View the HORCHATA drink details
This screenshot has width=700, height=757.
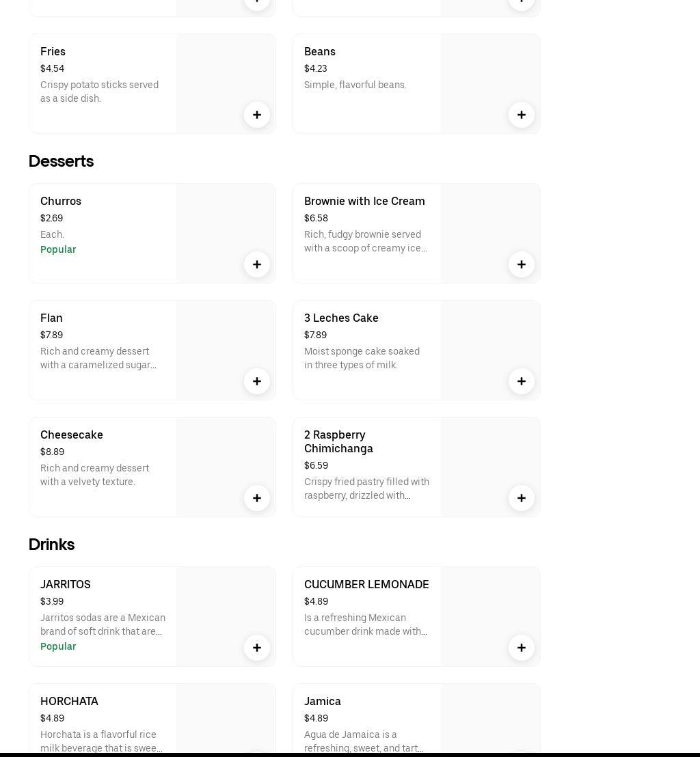(x=69, y=701)
